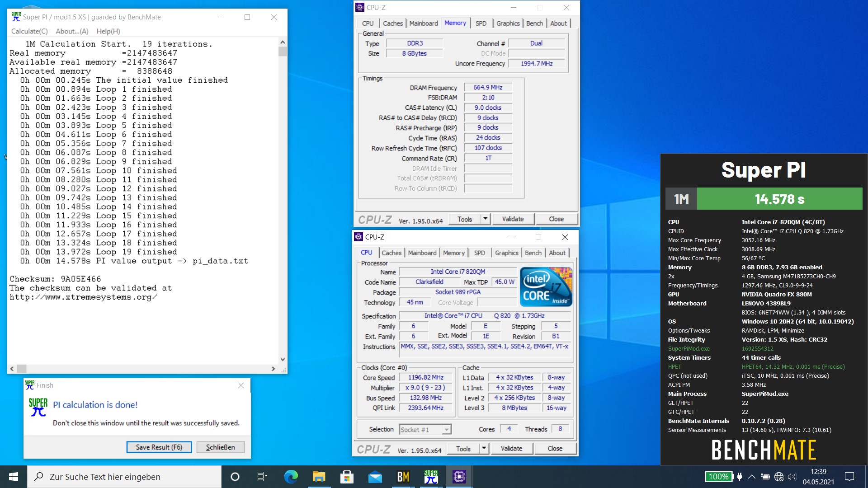Open Microsoft Store from taskbar

(x=347, y=477)
